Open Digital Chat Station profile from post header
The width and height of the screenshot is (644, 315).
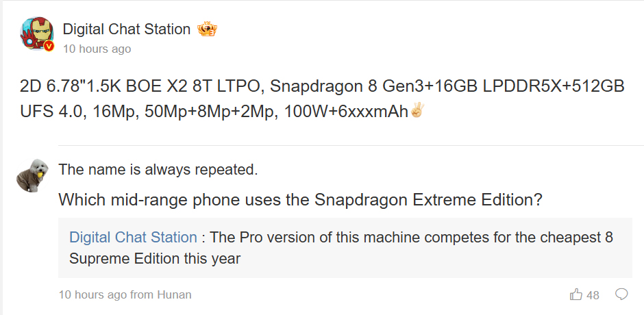coord(127,29)
